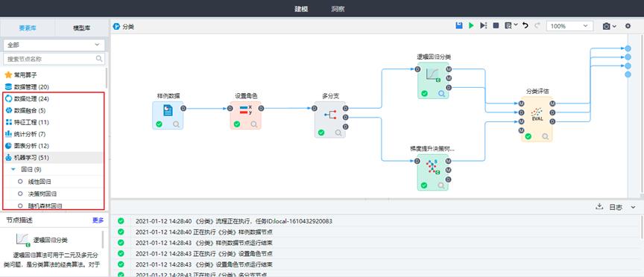Click the magnifier on 分类评估 node
Viewport: 644px width, 277px height.
coord(546,137)
